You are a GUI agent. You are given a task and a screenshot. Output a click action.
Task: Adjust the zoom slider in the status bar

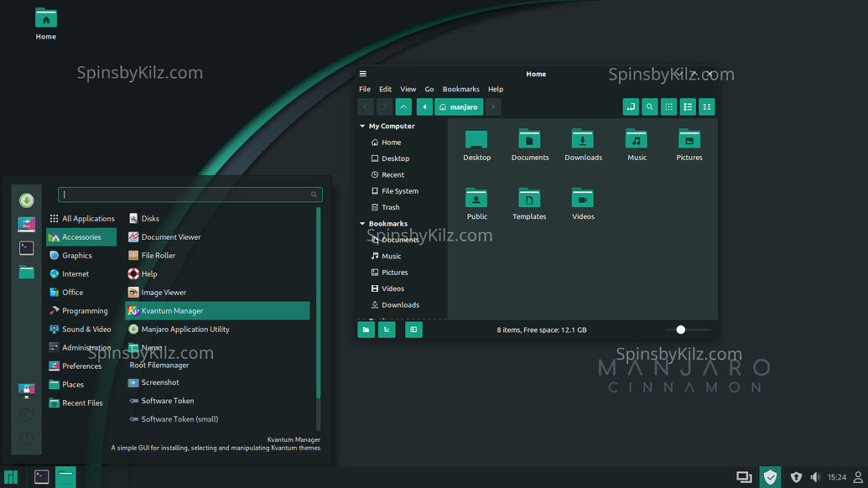(x=680, y=330)
